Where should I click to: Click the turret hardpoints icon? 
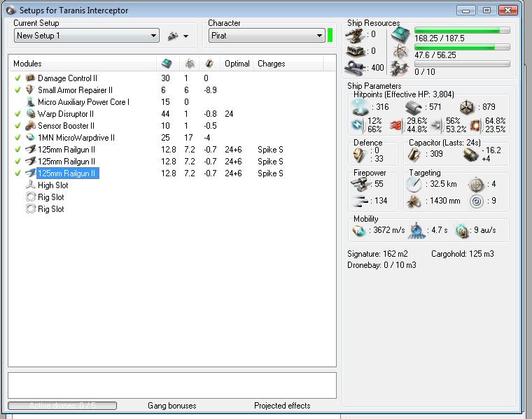(355, 35)
